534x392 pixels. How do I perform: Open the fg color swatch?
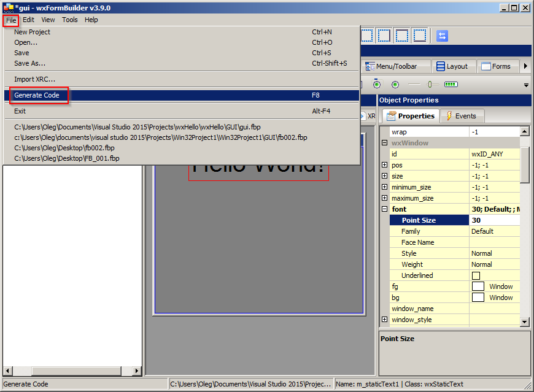[x=478, y=286]
